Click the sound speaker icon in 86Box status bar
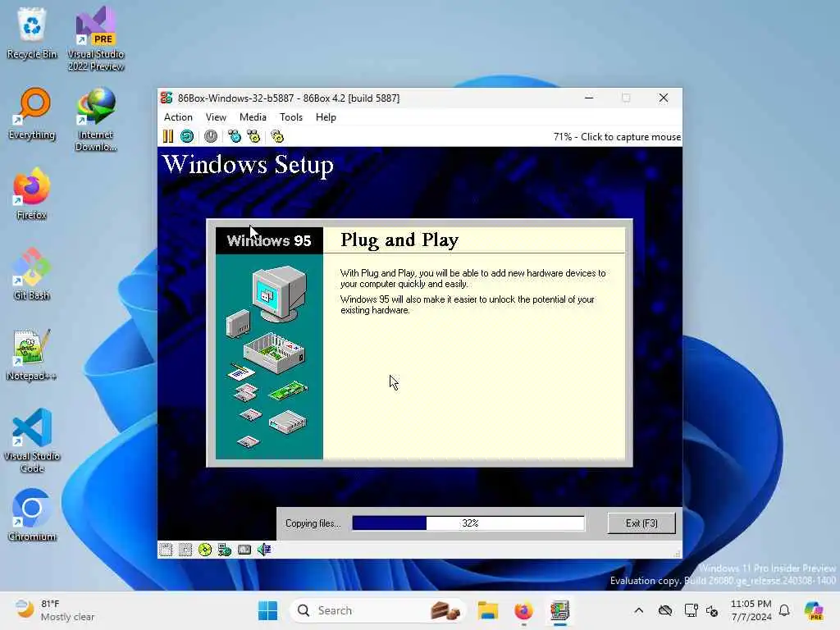840x630 pixels. click(x=264, y=550)
